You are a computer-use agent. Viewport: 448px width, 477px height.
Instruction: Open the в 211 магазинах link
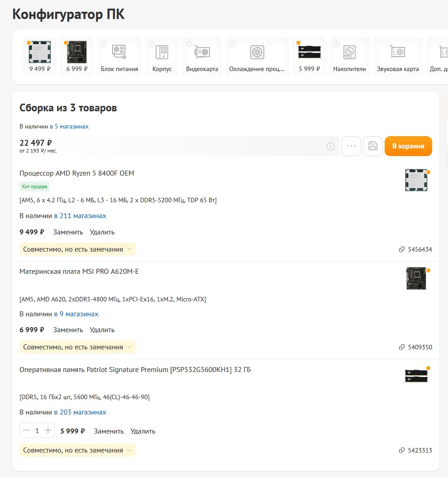80,216
